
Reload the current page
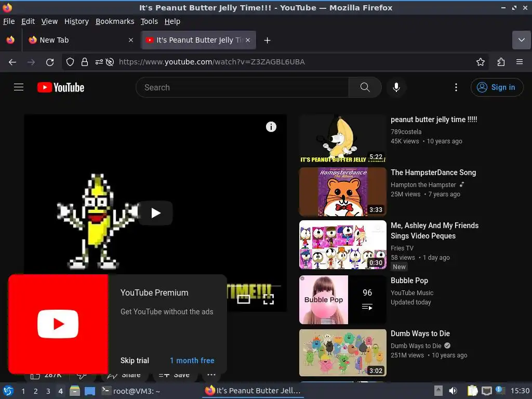(50, 62)
